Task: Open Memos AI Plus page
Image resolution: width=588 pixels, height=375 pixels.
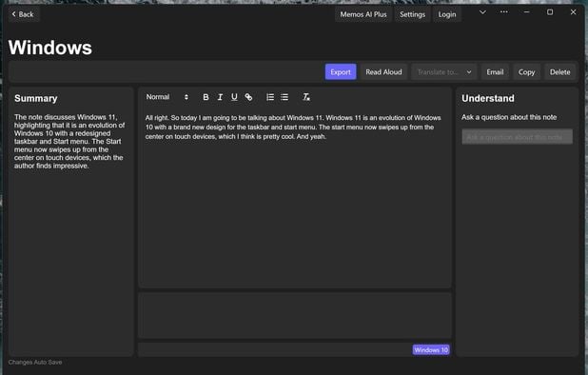Action: (x=363, y=14)
